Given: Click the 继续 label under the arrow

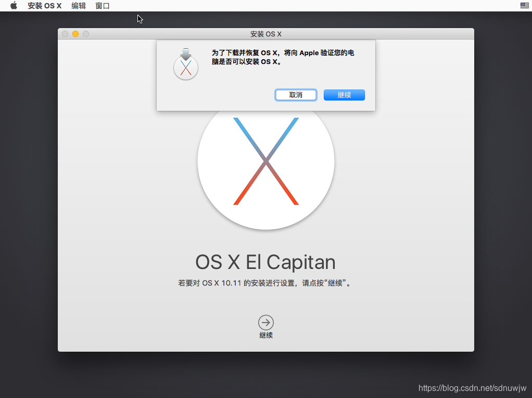Looking at the screenshot, I should [x=266, y=335].
